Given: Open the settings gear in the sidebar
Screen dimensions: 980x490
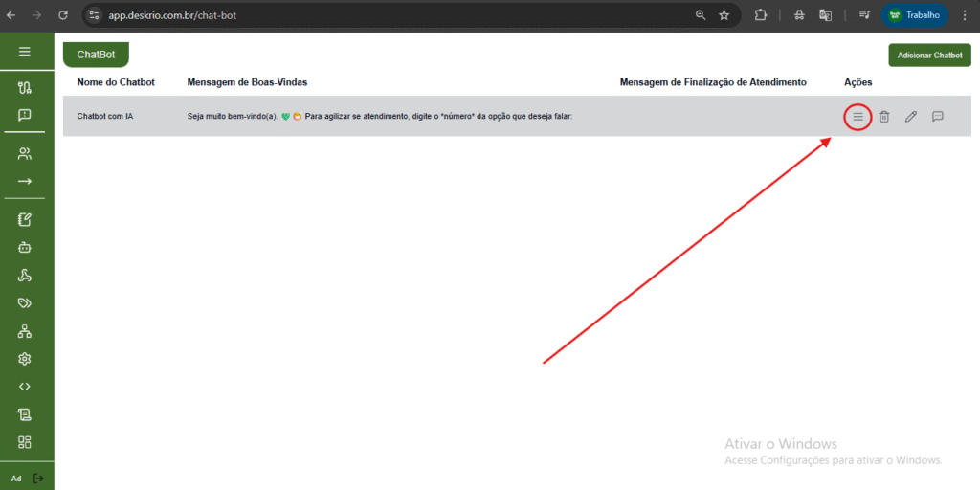Looking at the screenshot, I should coord(25,359).
